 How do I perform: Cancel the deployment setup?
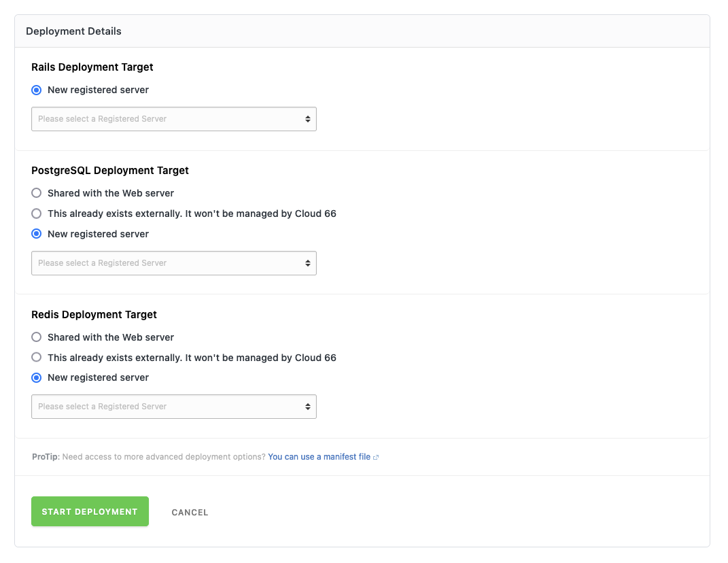tap(190, 513)
